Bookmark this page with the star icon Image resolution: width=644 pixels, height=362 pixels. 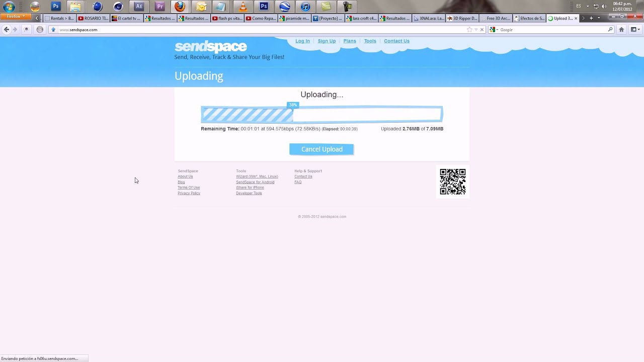469,30
